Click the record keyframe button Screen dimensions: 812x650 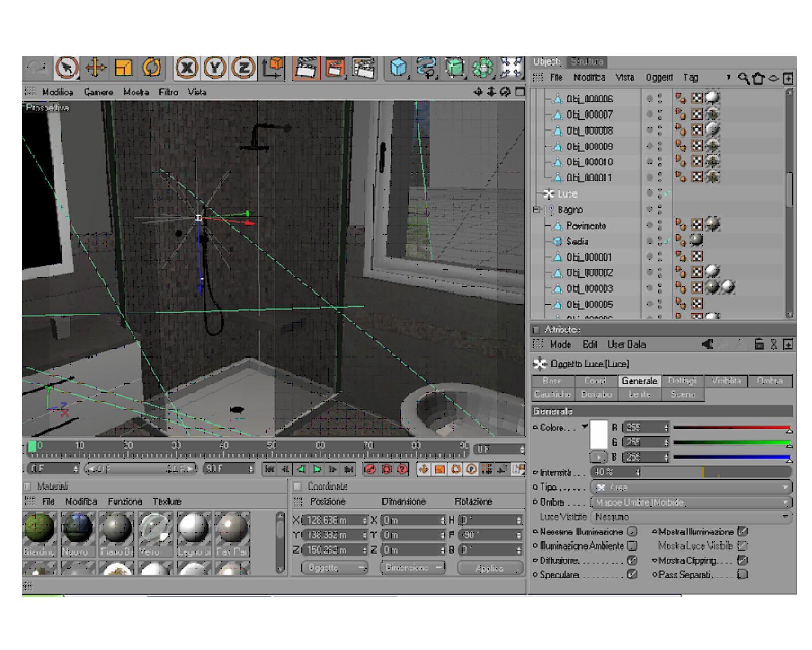coord(370,470)
